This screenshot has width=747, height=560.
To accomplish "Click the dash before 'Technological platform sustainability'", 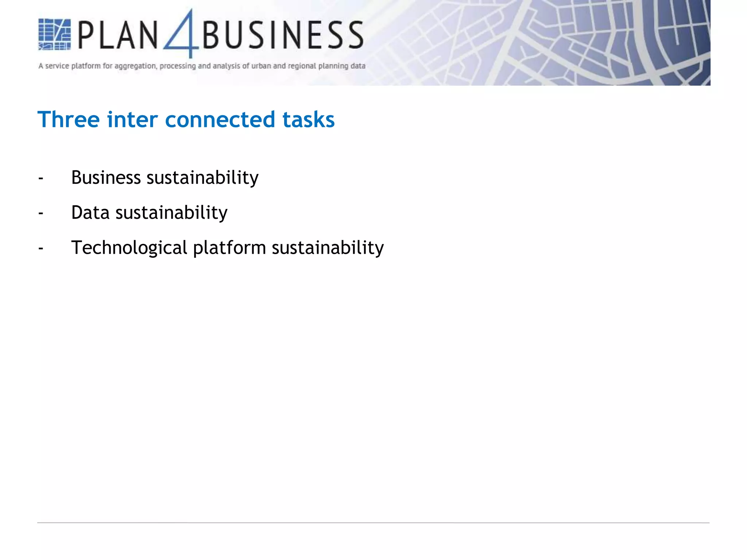I will (41, 248).
